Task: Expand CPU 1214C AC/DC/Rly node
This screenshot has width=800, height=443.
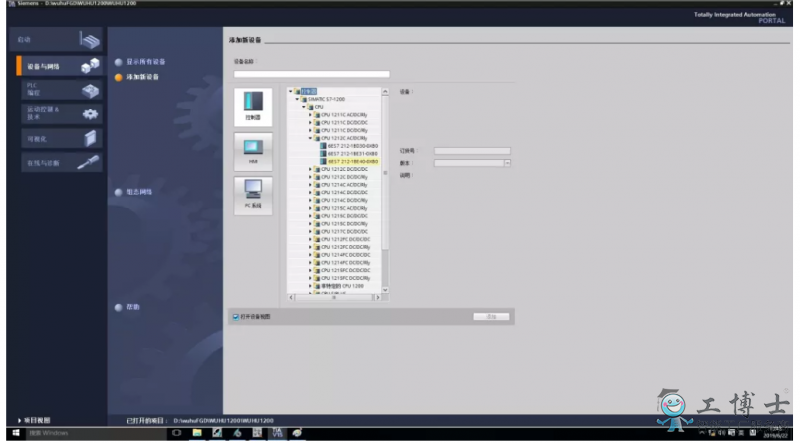Action: point(310,185)
